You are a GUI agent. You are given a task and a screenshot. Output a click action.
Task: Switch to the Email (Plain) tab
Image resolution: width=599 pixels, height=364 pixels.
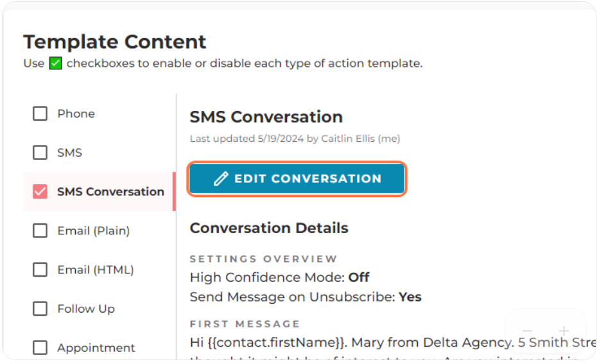pos(94,230)
